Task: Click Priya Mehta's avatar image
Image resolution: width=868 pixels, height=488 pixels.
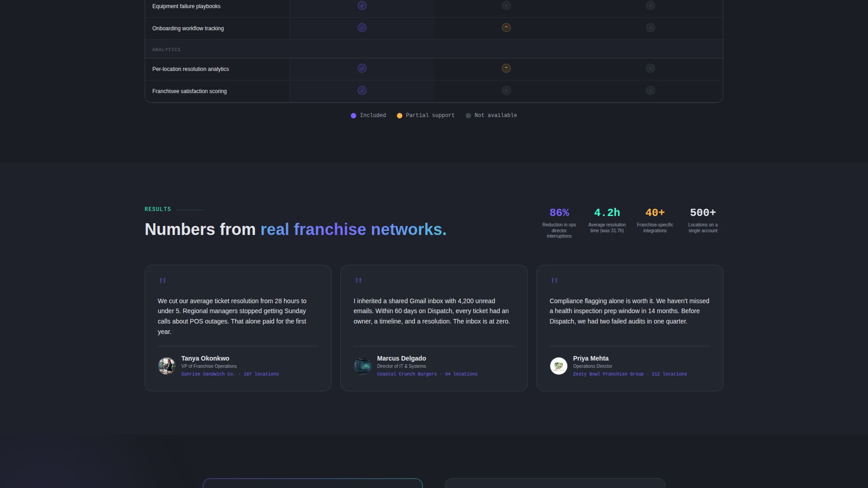Action: coord(559,366)
